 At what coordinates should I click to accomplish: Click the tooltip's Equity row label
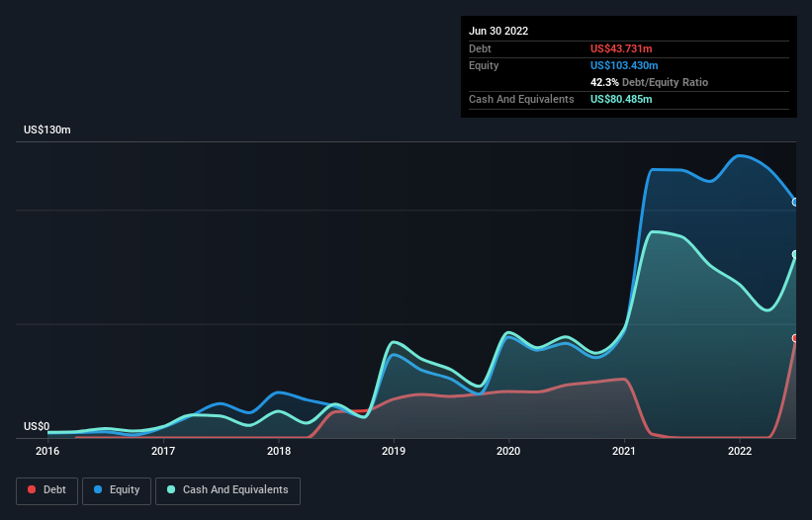coord(484,65)
